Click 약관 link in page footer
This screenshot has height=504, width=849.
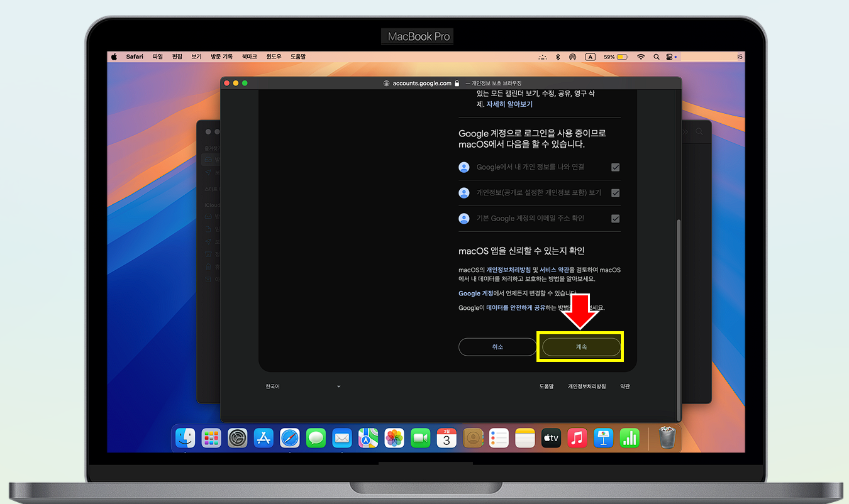pos(624,386)
